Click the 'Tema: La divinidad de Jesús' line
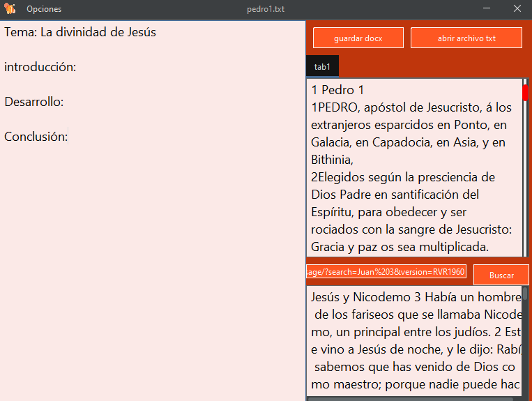Screen dimensions: 532x401 pyautogui.click(x=80, y=32)
